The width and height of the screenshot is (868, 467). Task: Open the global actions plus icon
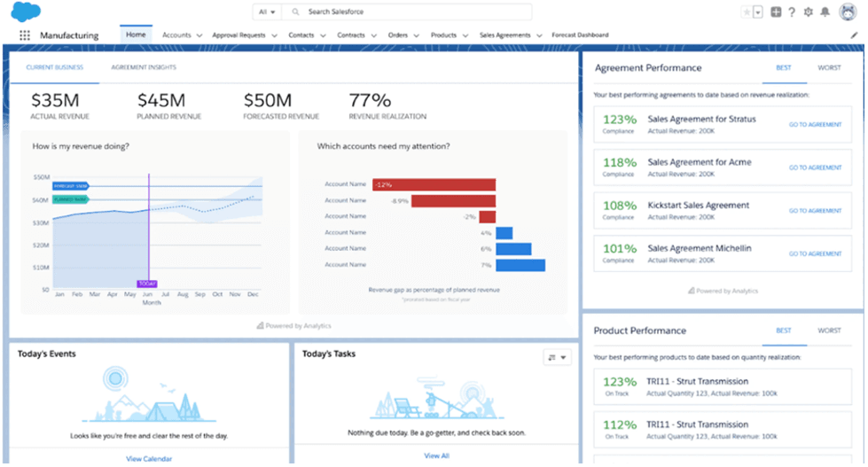pyautogui.click(x=776, y=12)
